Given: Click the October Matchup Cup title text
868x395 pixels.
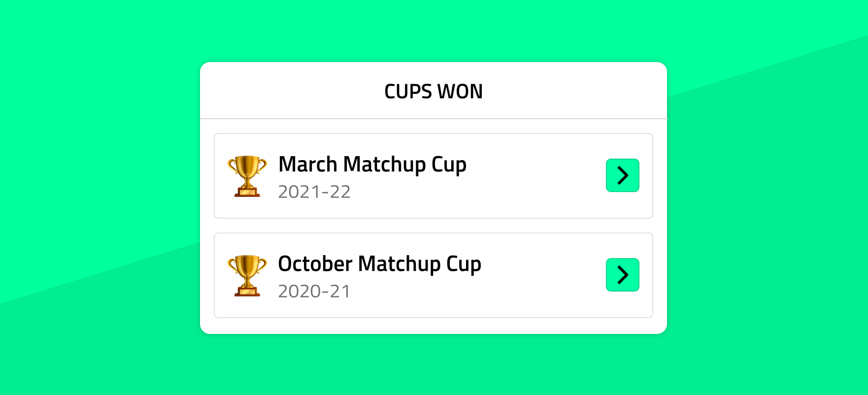Looking at the screenshot, I should click(380, 264).
